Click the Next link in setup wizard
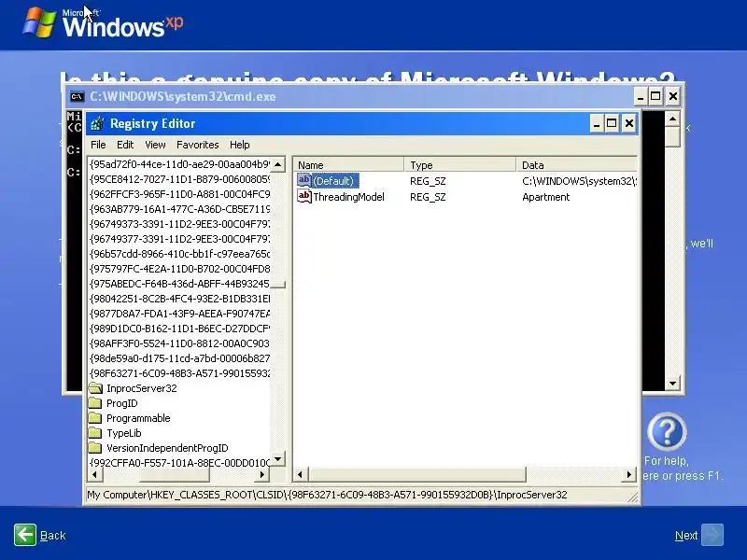Image resolution: width=747 pixels, height=560 pixels. click(x=686, y=535)
